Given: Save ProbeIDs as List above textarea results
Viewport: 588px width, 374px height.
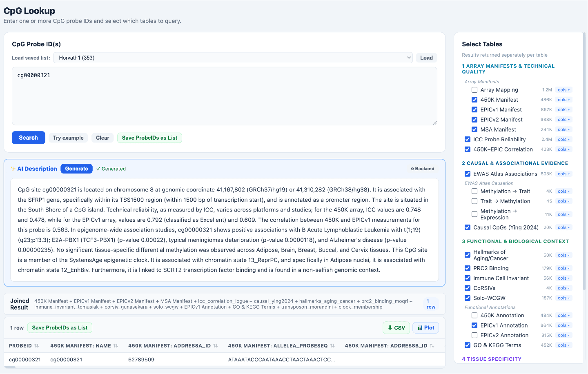Looking at the screenshot, I should point(149,138).
